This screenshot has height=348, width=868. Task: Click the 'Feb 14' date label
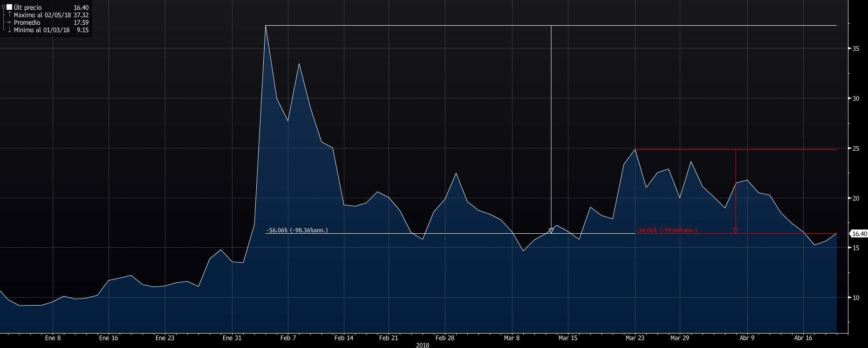point(344,338)
